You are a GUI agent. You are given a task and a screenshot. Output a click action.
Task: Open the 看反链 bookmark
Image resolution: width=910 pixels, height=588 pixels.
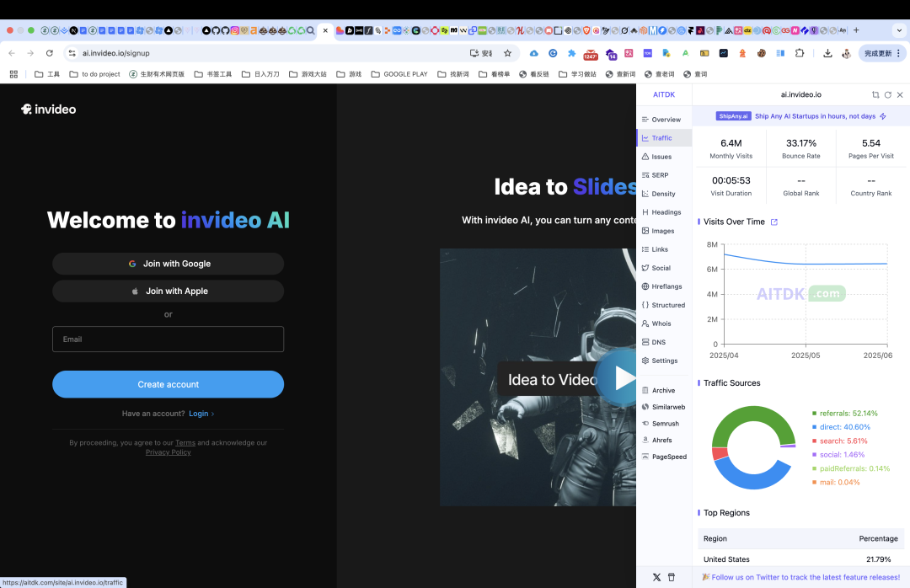[x=534, y=74]
